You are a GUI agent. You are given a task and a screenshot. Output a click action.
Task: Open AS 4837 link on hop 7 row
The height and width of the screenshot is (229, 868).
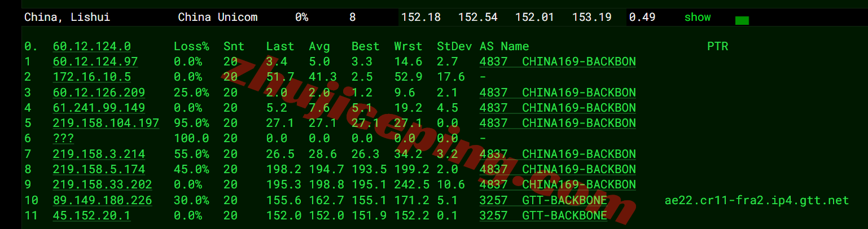point(558,154)
